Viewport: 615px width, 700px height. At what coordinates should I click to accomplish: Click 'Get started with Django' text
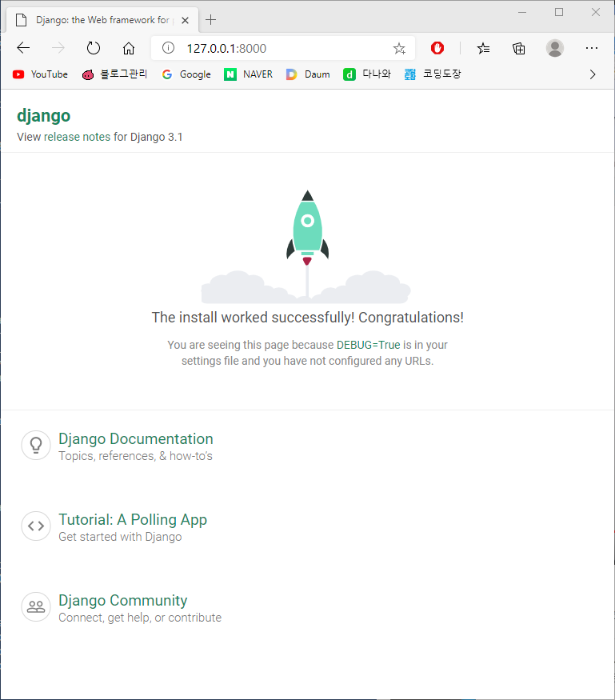[x=120, y=537]
